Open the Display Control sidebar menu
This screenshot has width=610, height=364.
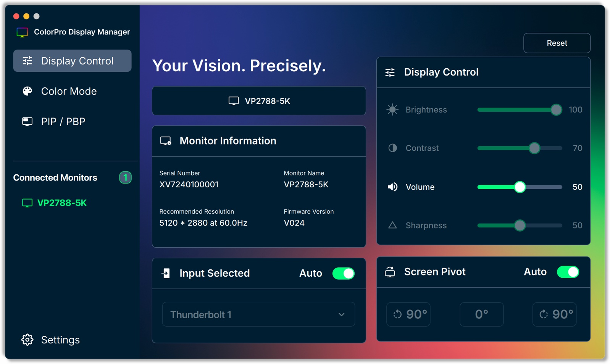(72, 61)
